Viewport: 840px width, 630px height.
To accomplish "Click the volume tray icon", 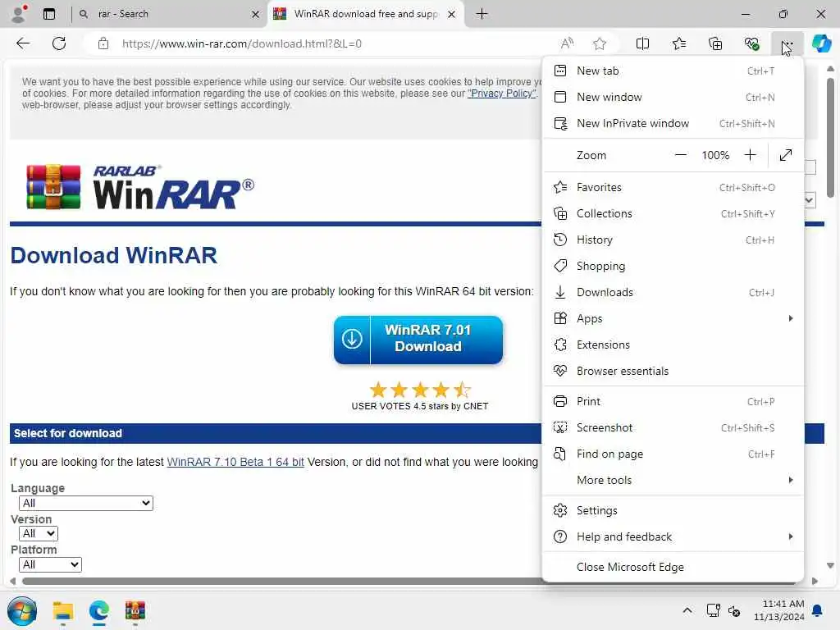I will [x=734, y=610].
